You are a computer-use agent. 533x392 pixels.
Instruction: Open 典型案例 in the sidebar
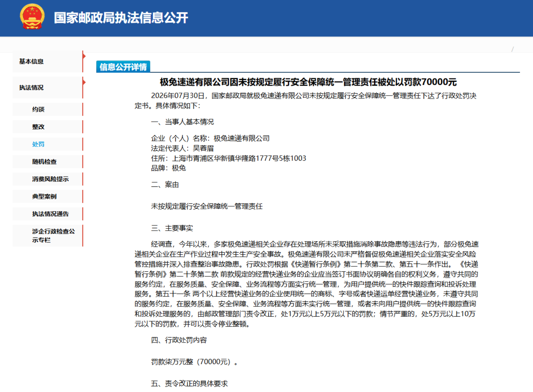(47, 196)
